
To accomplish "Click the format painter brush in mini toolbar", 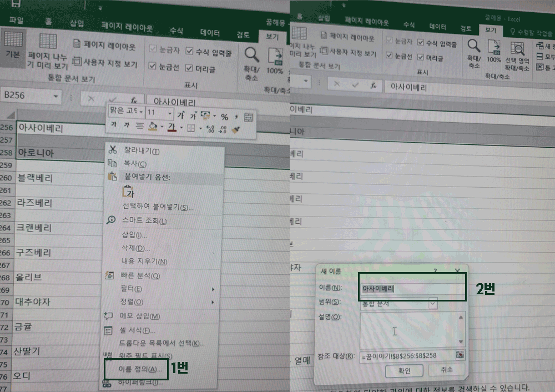I will pos(236,130).
